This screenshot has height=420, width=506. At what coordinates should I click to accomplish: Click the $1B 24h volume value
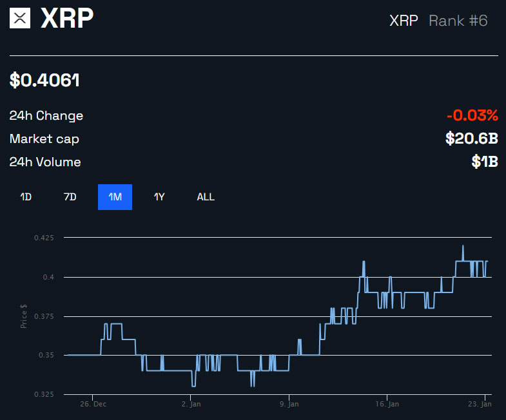tap(485, 162)
